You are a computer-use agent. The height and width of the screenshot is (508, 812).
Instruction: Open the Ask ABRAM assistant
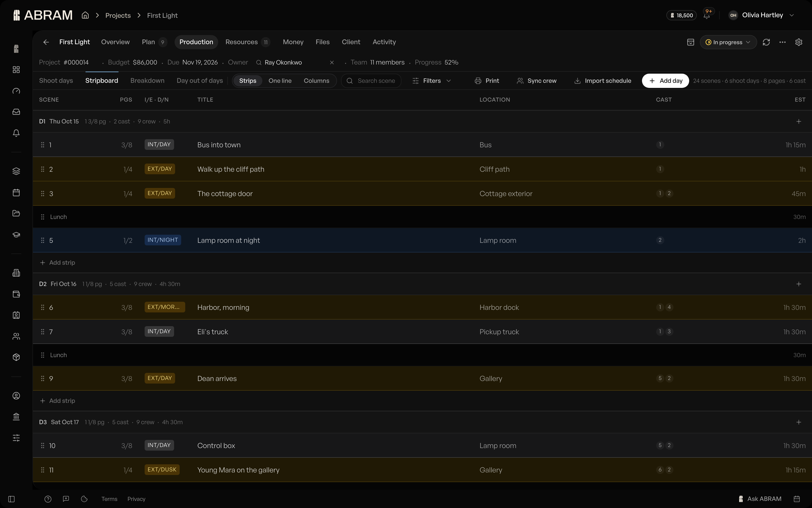pos(760,499)
